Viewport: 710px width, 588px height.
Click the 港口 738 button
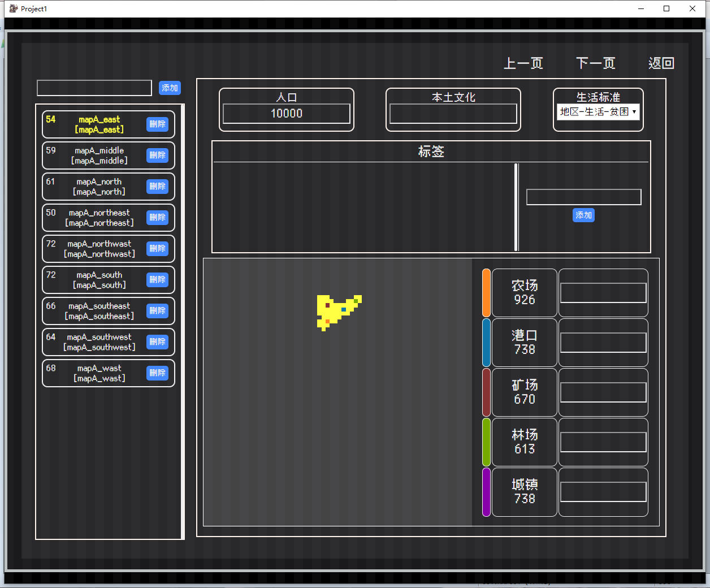click(525, 343)
